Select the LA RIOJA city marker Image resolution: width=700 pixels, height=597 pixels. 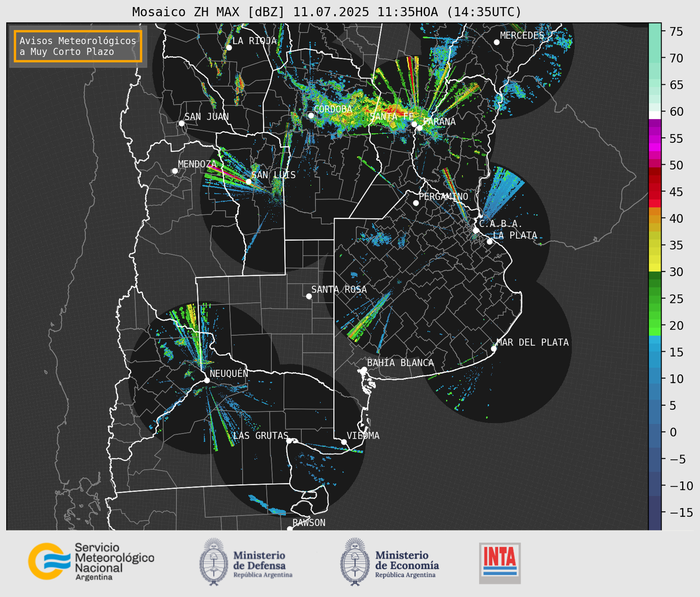(x=229, y=48)
